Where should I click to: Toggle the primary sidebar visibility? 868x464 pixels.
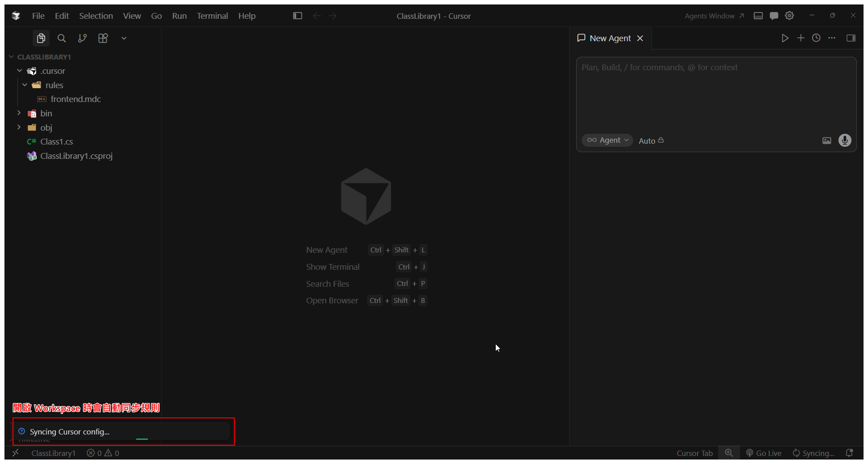298,16
